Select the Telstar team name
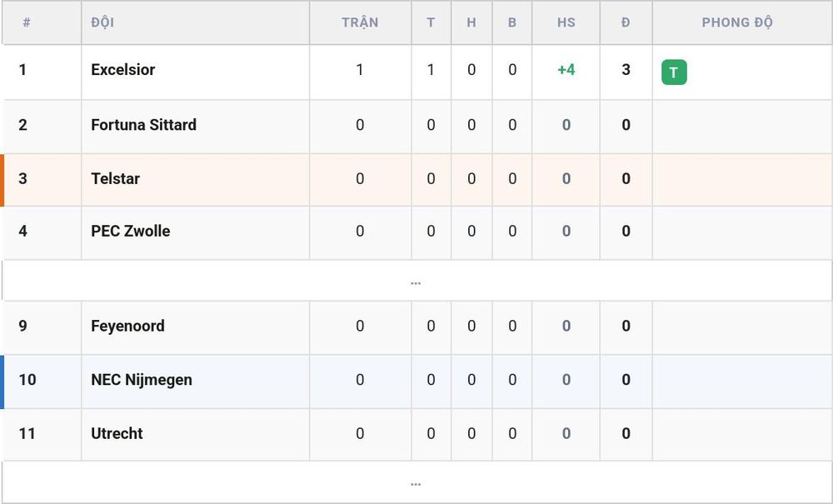This screenshot has height=504, width=833. (x=115, y=178)
